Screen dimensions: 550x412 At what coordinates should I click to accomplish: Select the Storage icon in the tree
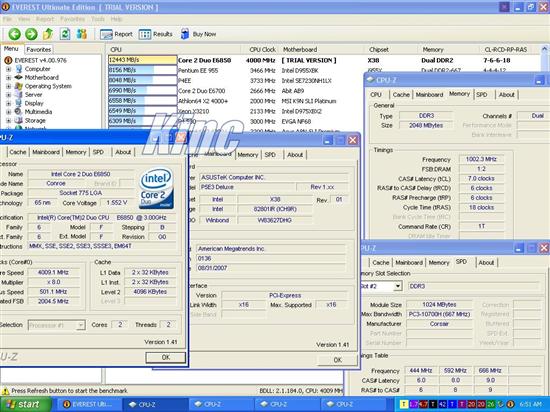pyautogui.click(x=19, y=120)
